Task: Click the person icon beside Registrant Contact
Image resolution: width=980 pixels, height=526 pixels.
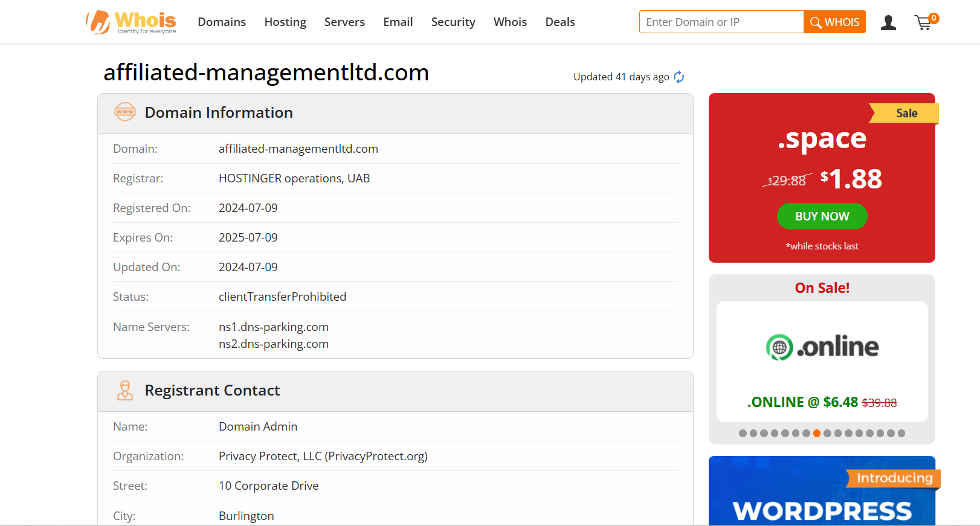Action: [x=125, y=390]
